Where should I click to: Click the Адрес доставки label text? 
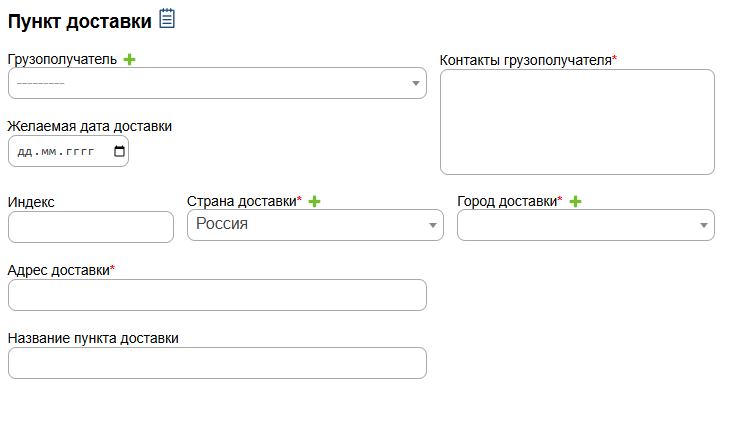[x=60, y=270]
